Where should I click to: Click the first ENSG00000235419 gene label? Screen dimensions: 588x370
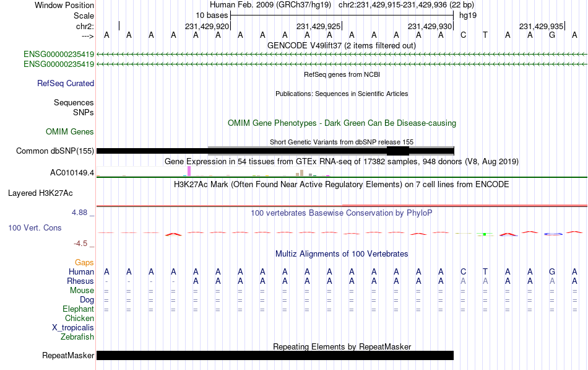click(x=59, y=54)
